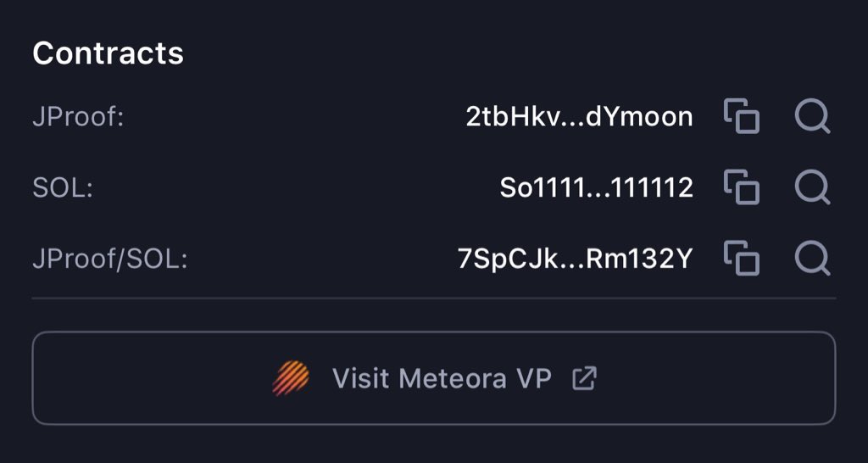
Task: Search the JProof contract via magnifier icon
Action: click(x=812, y=116)
